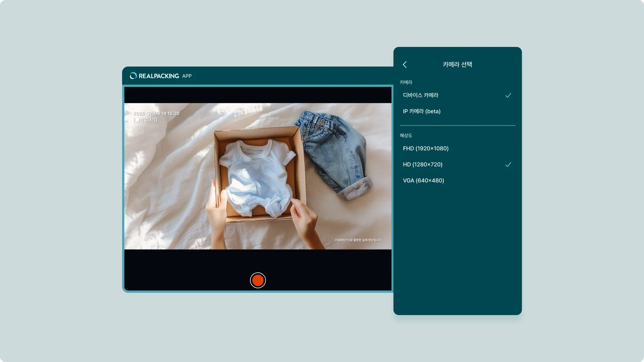
Task: Select HD (1280×720) resolution
Action: click(422, 164)
